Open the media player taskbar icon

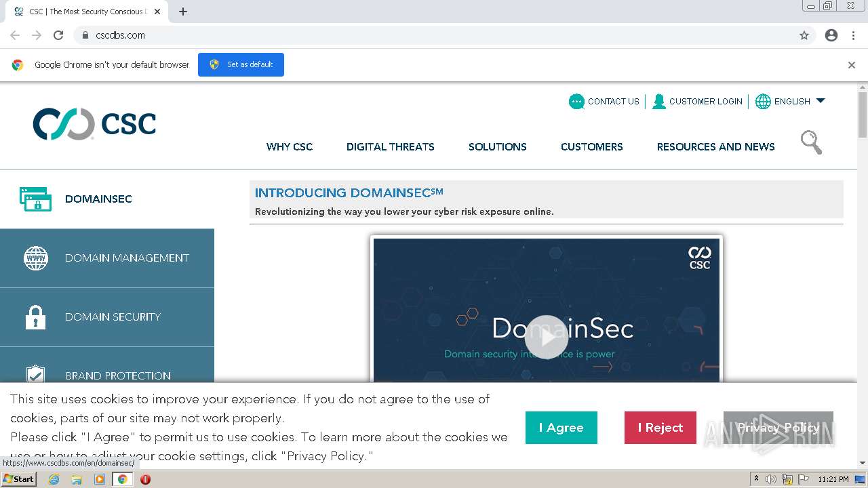tap(100, 479)
